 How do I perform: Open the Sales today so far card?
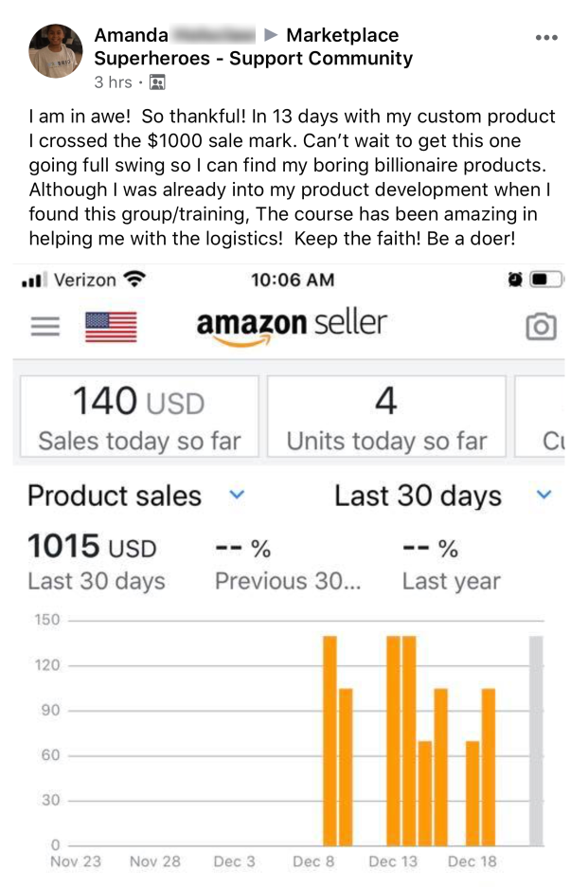point(139,416)
